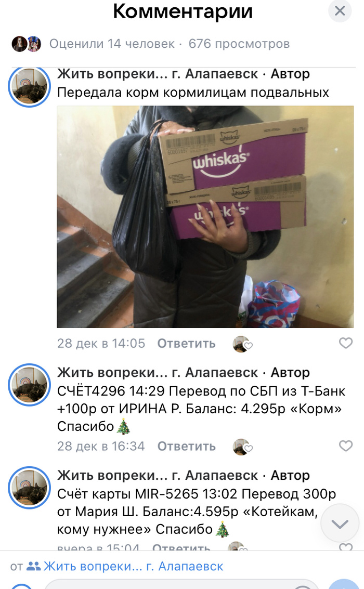The width and height of the screenshot is (364, 589).
Task: Show who liked the 16:34 comment
Action: [242, 447]
